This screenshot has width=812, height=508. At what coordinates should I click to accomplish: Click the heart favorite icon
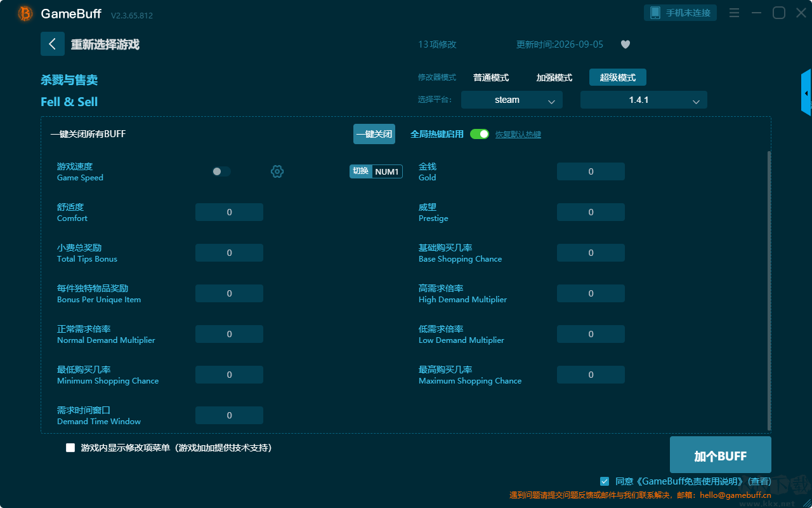point(625,44)
